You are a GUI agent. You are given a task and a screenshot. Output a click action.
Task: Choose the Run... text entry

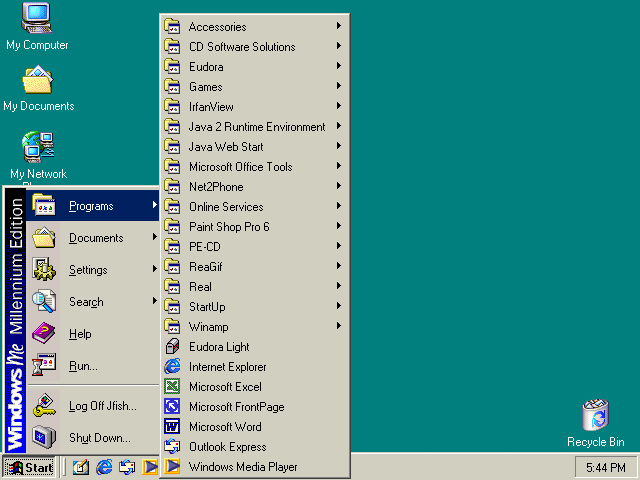point(83,366)
